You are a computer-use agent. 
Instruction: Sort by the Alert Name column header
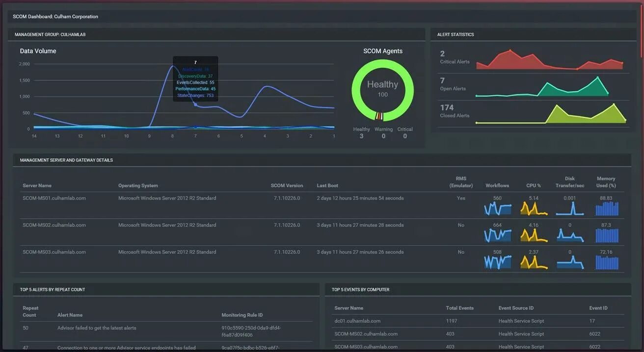point(70,315)
